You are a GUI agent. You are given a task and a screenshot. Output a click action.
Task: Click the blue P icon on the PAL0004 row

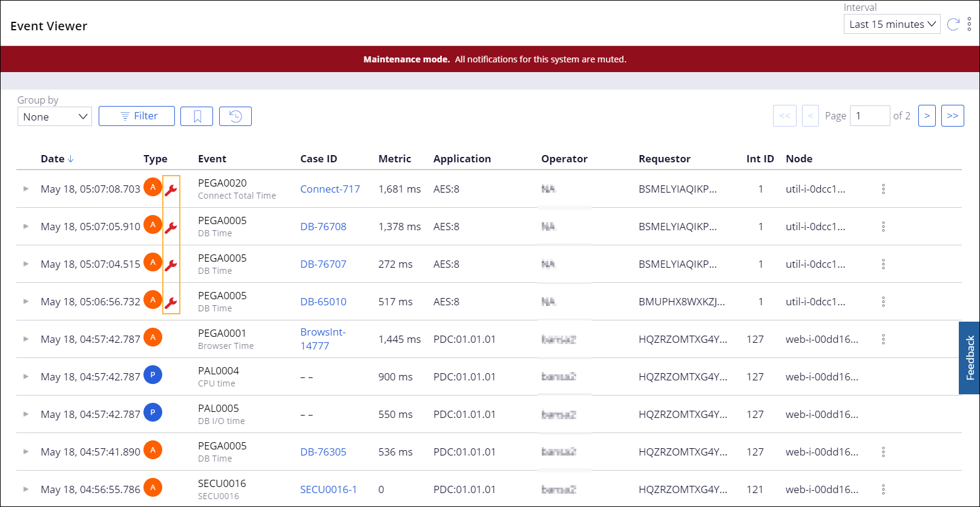pos(153,375)
